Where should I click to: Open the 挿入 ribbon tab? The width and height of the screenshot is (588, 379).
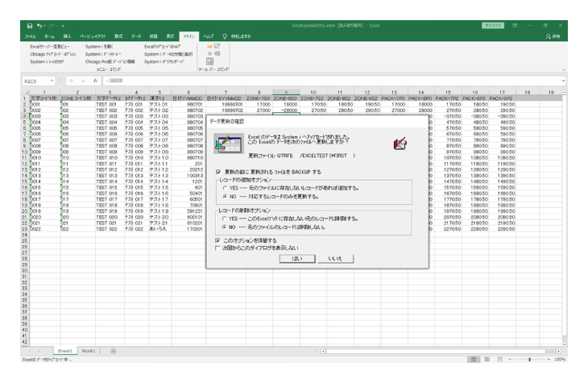[x=67, y=36]
